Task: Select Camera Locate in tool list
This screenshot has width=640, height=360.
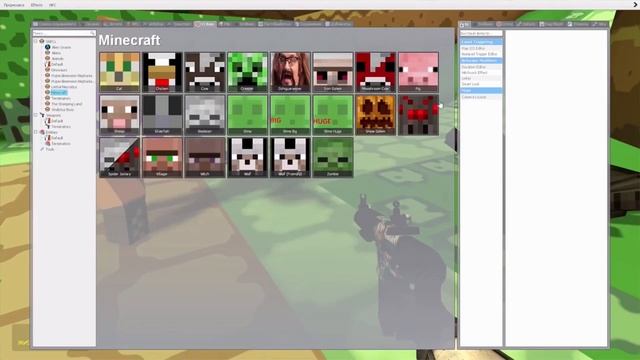Action: coord(474,97)
